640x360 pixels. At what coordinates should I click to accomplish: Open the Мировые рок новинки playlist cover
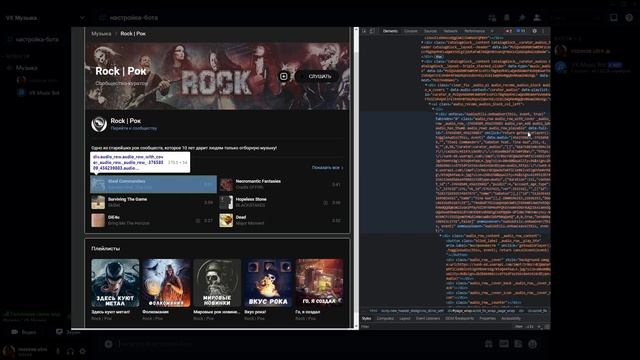217,283
